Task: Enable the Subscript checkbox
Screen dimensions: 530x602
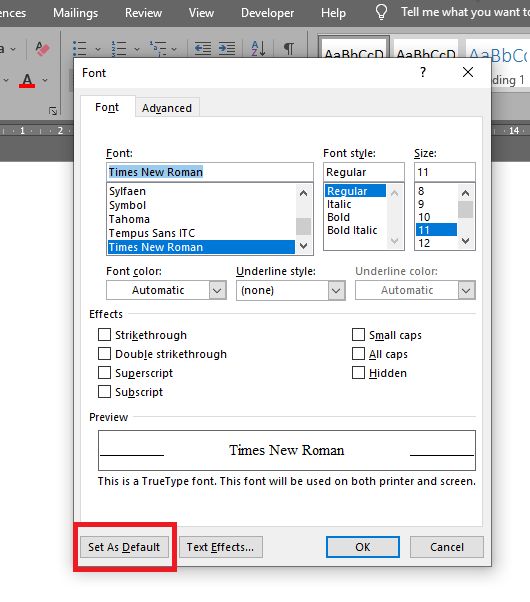Action: click(104, 392)
